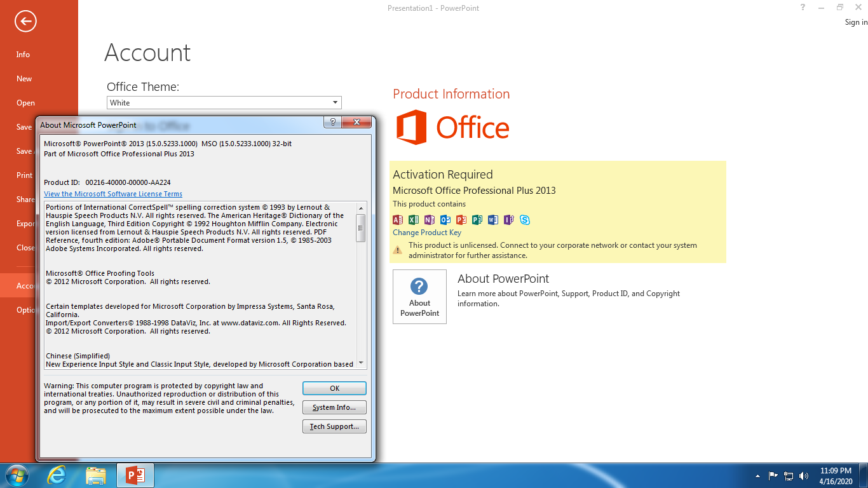This screenshot has height=488, width=868.
Task: Click the network tray icon
Action: pyautogui.click(x=789, y=475)
